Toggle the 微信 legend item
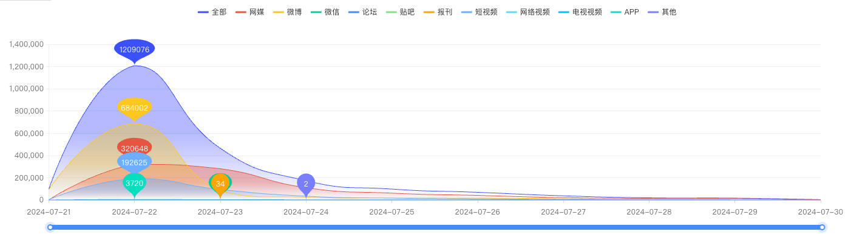Viewport: 868px width, 237px height. 325,12
